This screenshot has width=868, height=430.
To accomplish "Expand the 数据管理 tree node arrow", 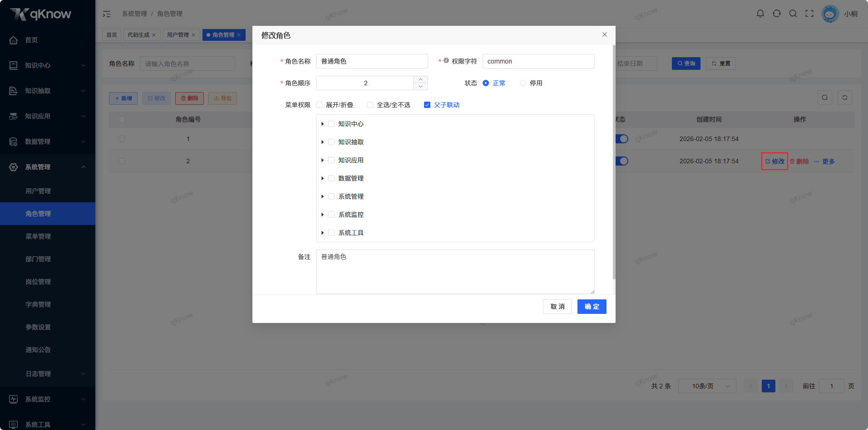I will click(322, 178).
